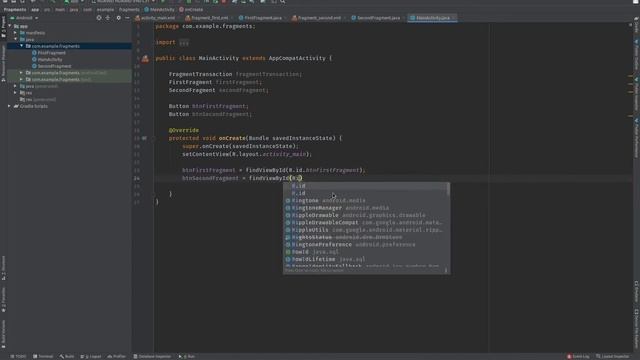This screenshot has width=640, height=360.
Task: Open the Run tool window
Action: click(x=187, y=356)
